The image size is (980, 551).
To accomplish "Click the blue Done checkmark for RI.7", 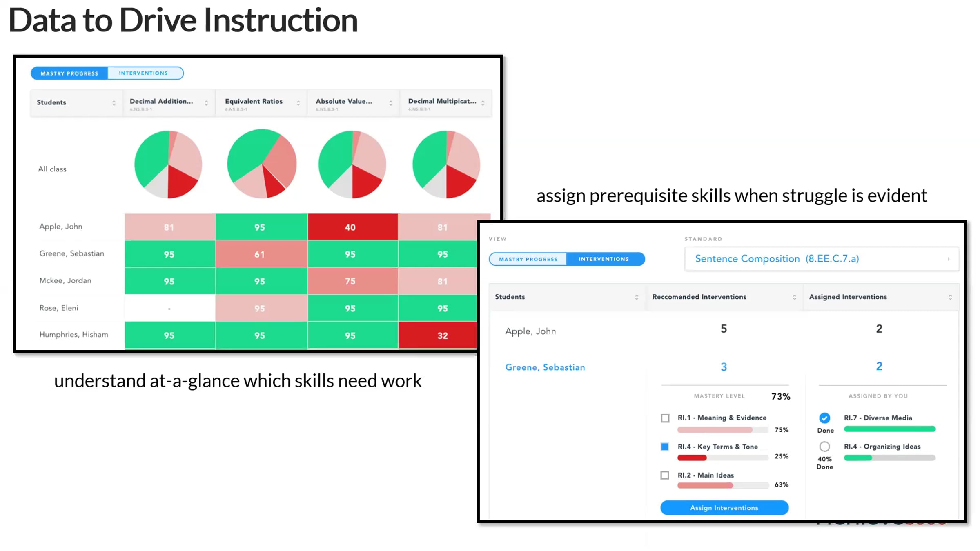I will (824, 418).
